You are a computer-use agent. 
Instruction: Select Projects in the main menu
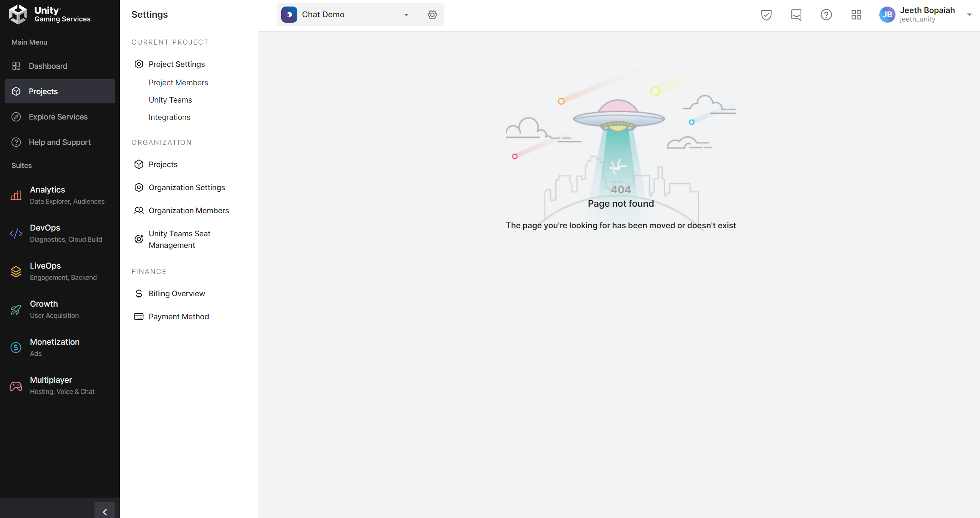click(60, 91)
